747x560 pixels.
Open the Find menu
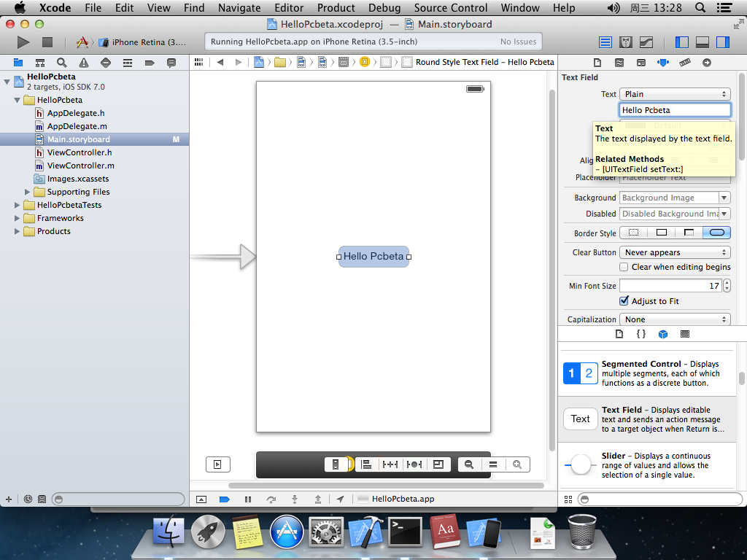194,7
